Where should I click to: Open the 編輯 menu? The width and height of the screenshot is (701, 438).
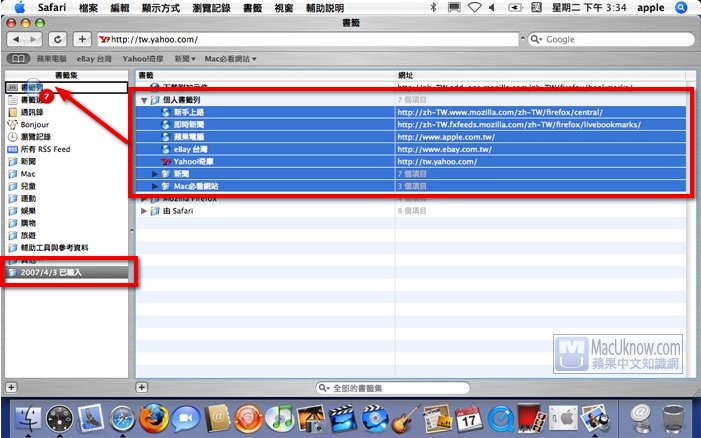coord(119,8)
